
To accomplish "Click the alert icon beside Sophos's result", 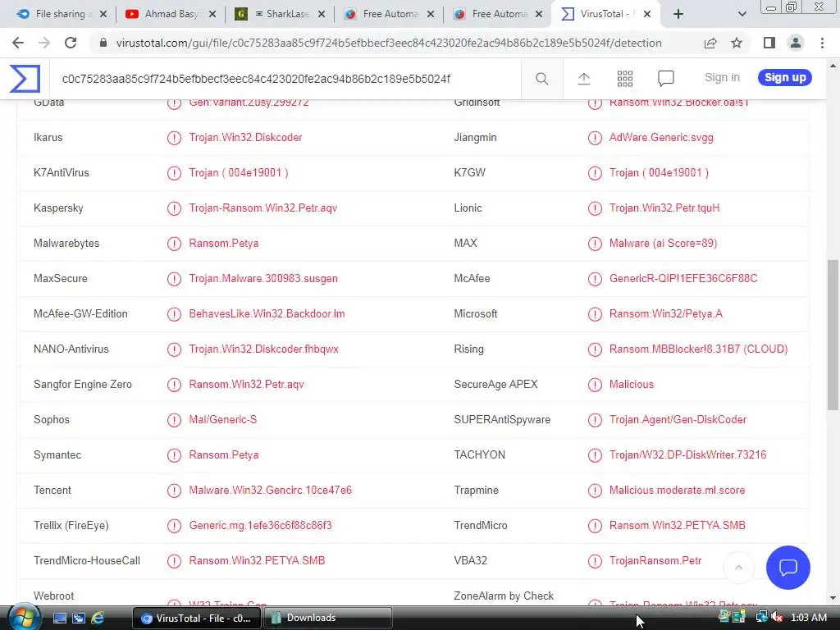I will 174,420.
